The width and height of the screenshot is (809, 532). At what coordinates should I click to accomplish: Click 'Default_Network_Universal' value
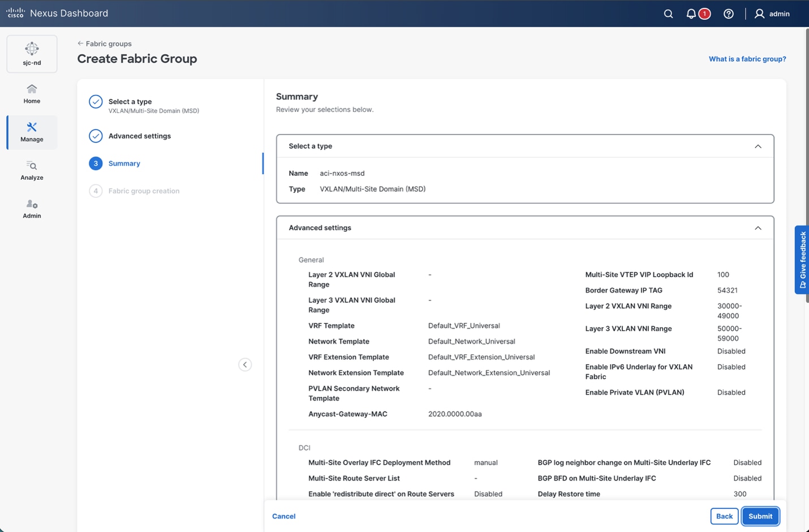[x=472, y=341]
